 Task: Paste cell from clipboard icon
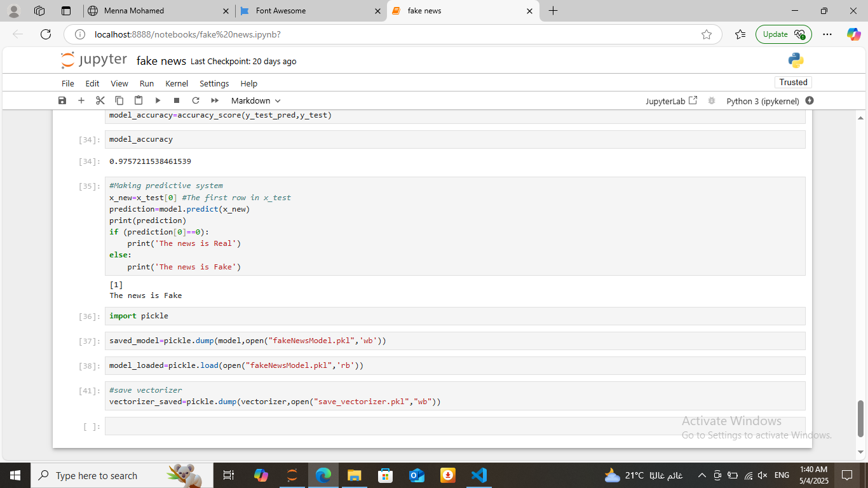tap(139, 100)
